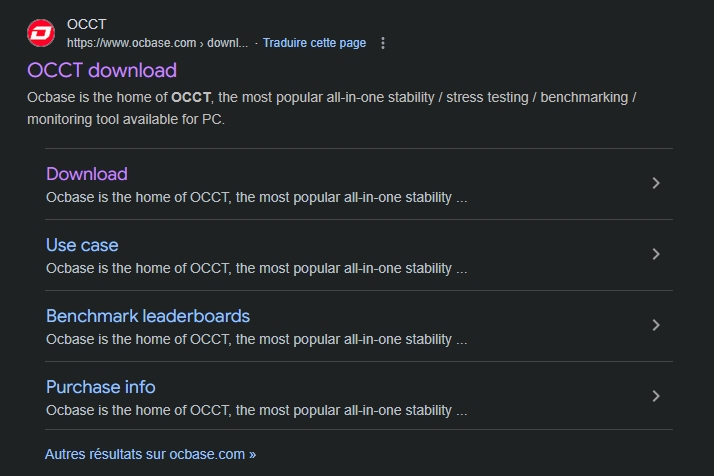Go to the Use case sitelink
The height and width of the screenshot is (476, 714).
[x=82, y=245]
